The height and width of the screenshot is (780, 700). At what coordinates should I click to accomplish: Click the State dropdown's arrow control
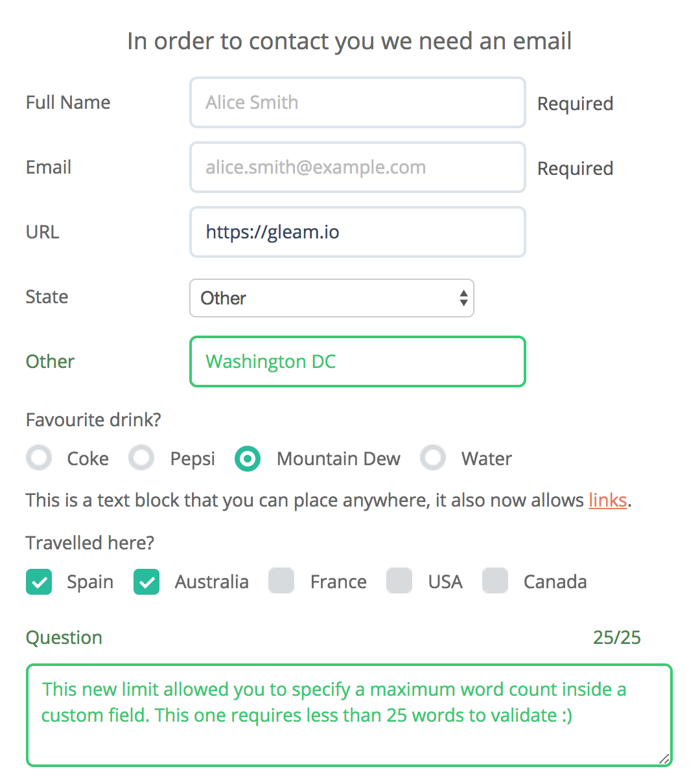tap(463, 298)
